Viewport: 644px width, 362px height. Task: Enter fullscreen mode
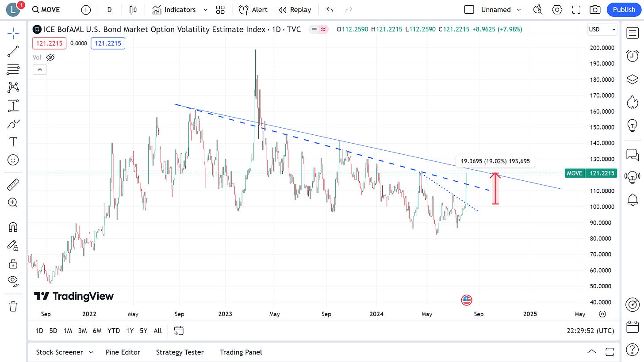pyautogui.click(x=576, y=9)
